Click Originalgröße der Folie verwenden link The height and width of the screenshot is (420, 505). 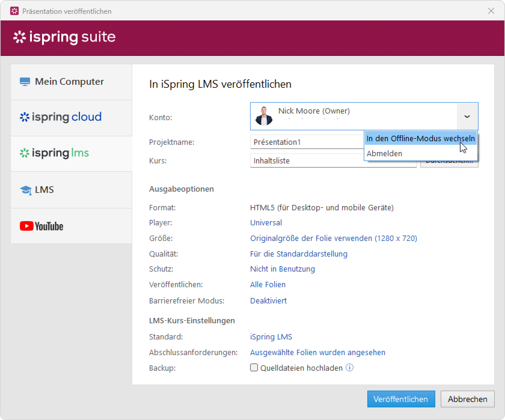tap(334, 238)
